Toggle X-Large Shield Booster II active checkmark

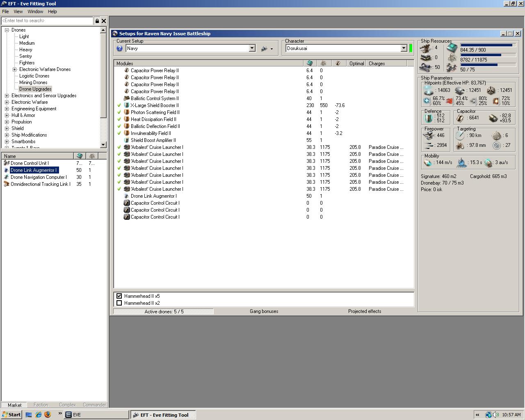[x=119, y=105]
